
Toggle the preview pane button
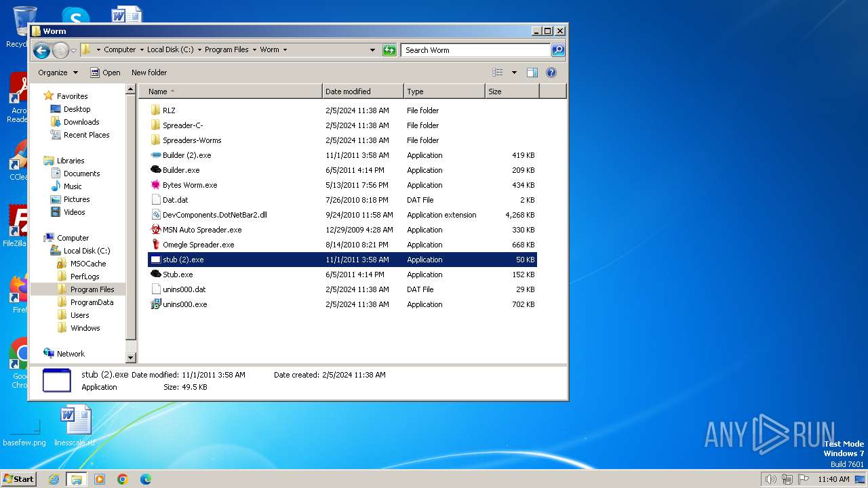pyautogui.click(x=532, y=73)
